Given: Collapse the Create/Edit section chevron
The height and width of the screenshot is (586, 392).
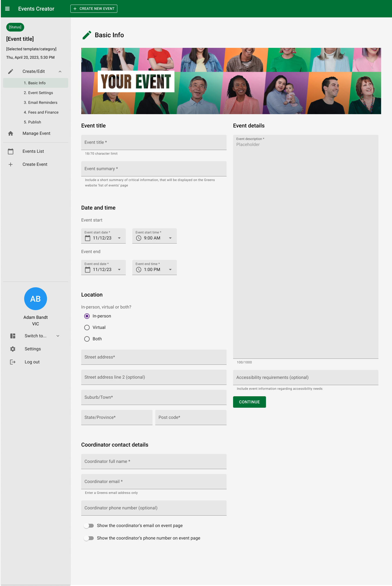Looking at the screenshot, I should pyautogui.click(x=60, y=71).
